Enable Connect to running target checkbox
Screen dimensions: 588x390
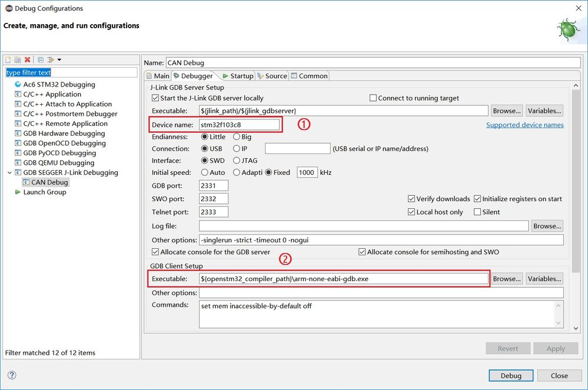(373, 98)
